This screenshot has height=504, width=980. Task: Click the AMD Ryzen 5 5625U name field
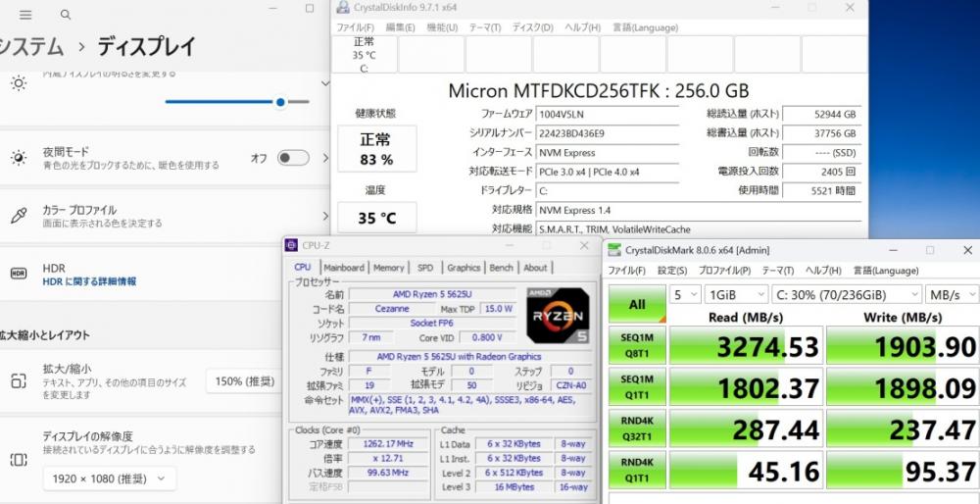432,294
